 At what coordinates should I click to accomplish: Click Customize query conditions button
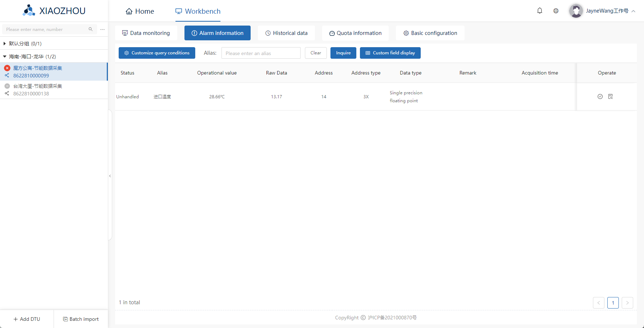coord(157,53)
